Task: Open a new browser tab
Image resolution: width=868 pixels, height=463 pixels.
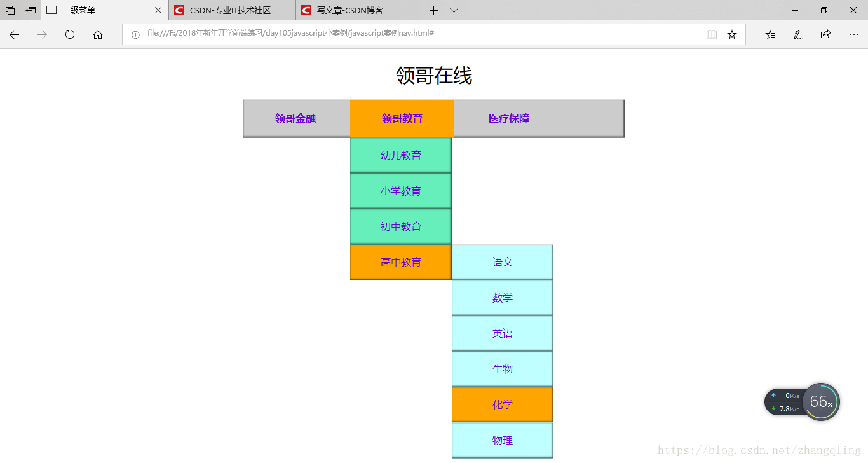Action: pyautogui.click(x=434, y=10)
